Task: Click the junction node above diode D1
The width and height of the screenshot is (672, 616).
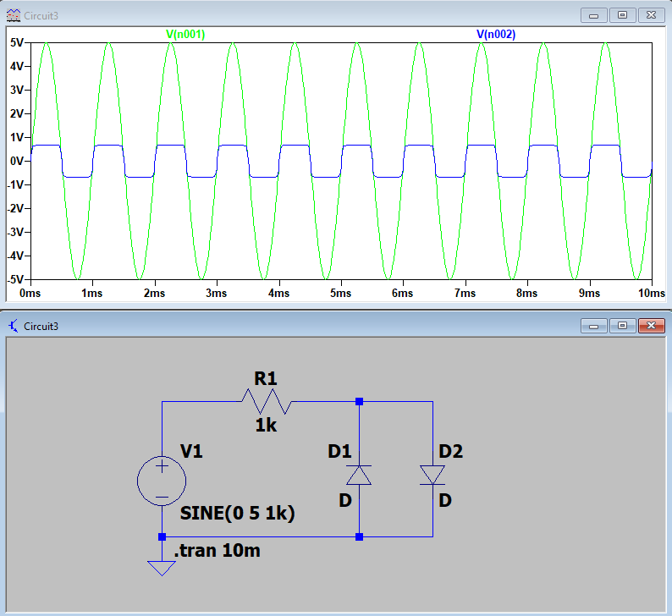Action: click(x=360, y=401)
